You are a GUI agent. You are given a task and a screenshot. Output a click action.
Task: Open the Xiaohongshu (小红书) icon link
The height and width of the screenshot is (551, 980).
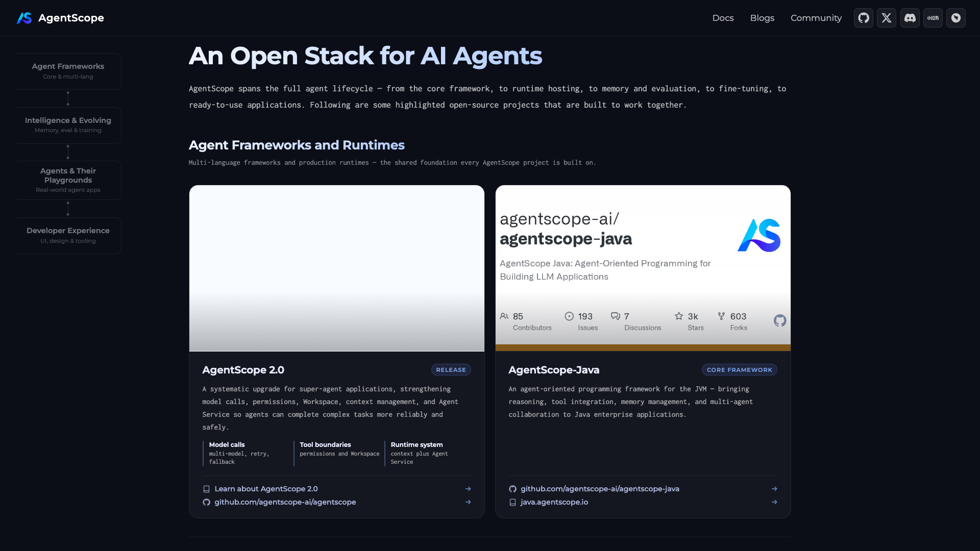point(933,18)
